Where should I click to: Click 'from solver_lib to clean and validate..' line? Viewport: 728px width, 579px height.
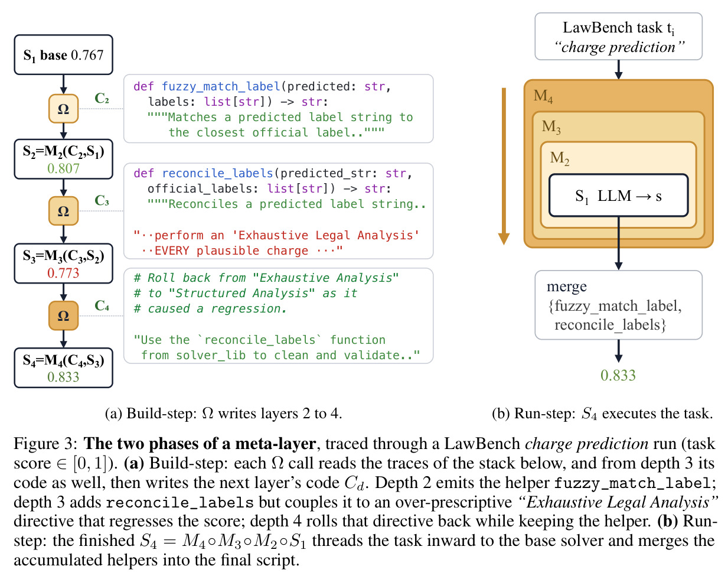[x=280, y=355]
